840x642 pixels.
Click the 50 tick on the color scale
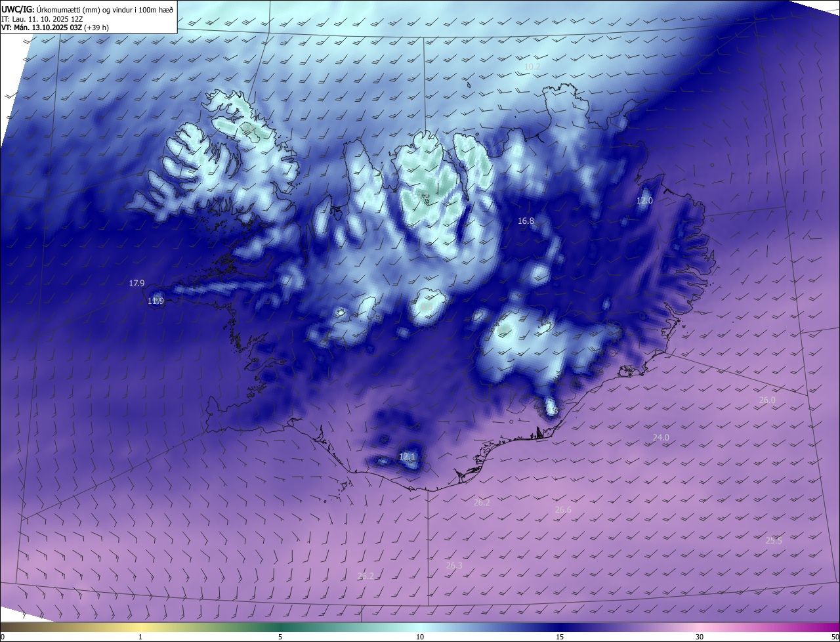(835, 637)
